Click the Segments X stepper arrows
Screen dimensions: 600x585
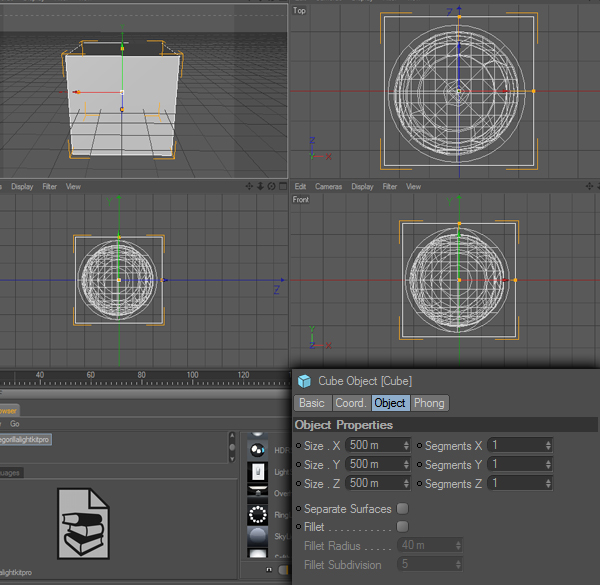click(x=548, y=445)
